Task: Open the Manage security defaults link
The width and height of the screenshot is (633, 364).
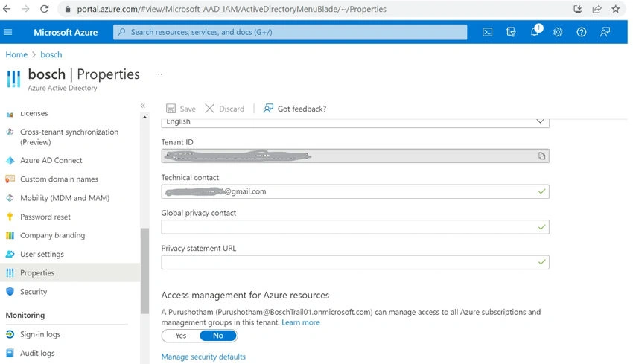Action: (x=203, y=357)
